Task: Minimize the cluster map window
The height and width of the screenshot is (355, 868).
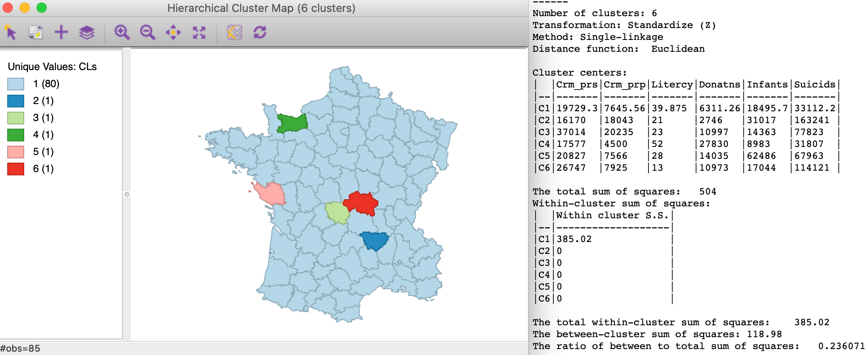Action: [25, 8]
